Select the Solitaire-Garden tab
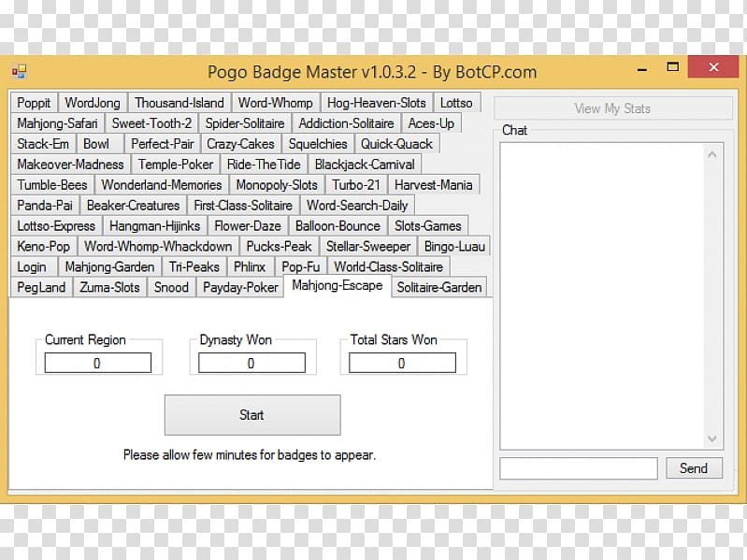 439,287
